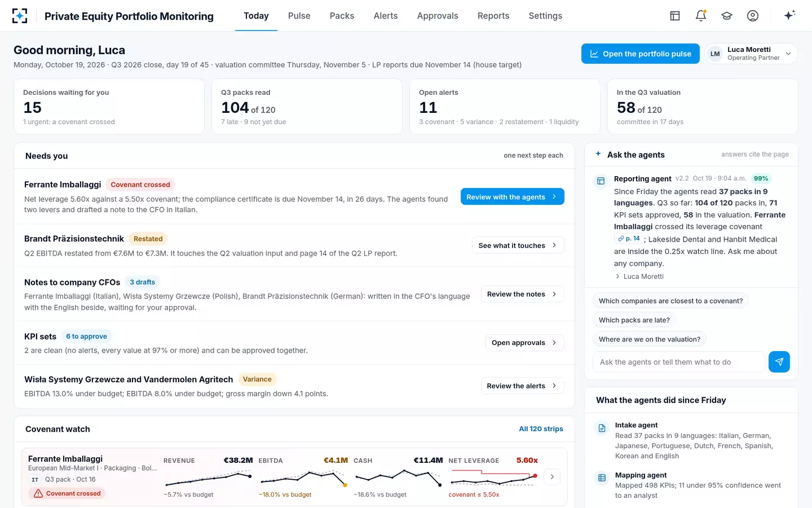Click the Mapping agent table icon
812x508 pixels.
(x=602, y=478)
